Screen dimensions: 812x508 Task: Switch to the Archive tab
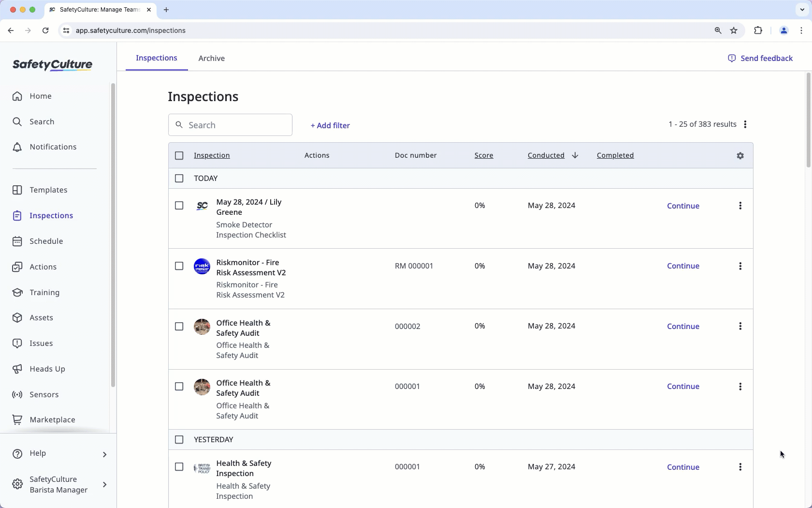click(212, 58)
